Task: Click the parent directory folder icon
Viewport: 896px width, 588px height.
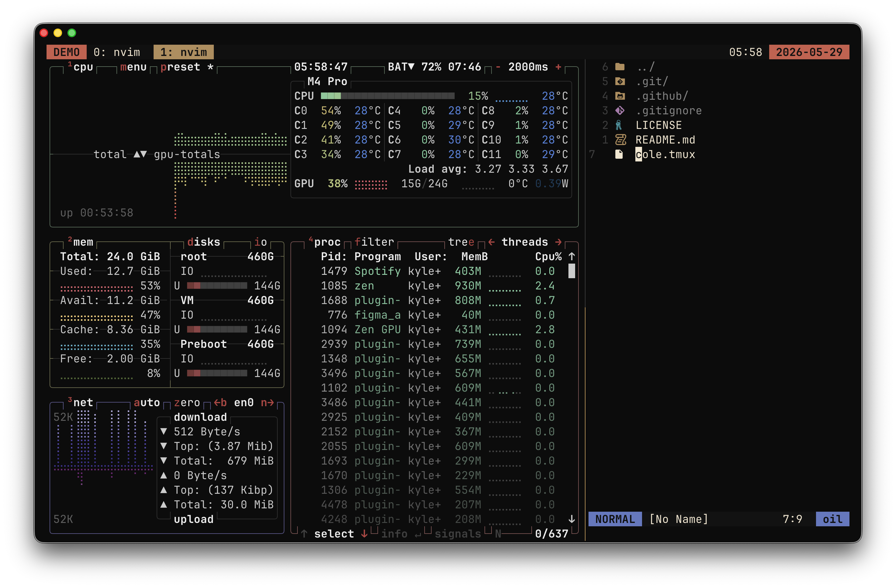Action: pos(620,67)
